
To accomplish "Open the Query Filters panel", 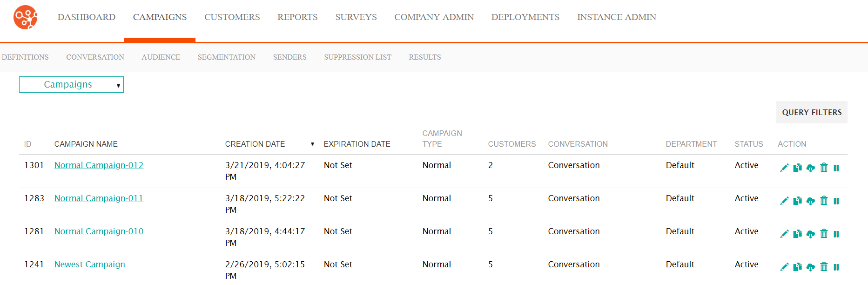I will click(x=811, y=112).
